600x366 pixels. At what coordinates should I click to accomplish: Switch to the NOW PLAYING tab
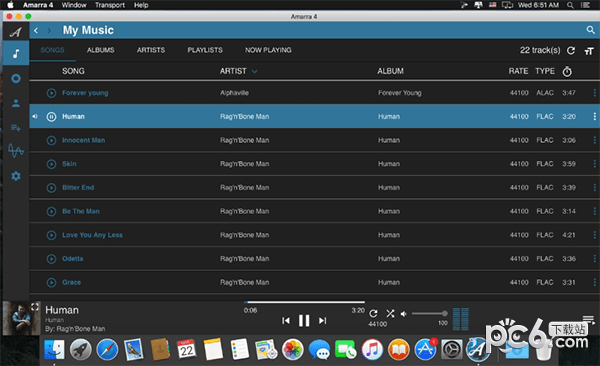pos(268,50)
